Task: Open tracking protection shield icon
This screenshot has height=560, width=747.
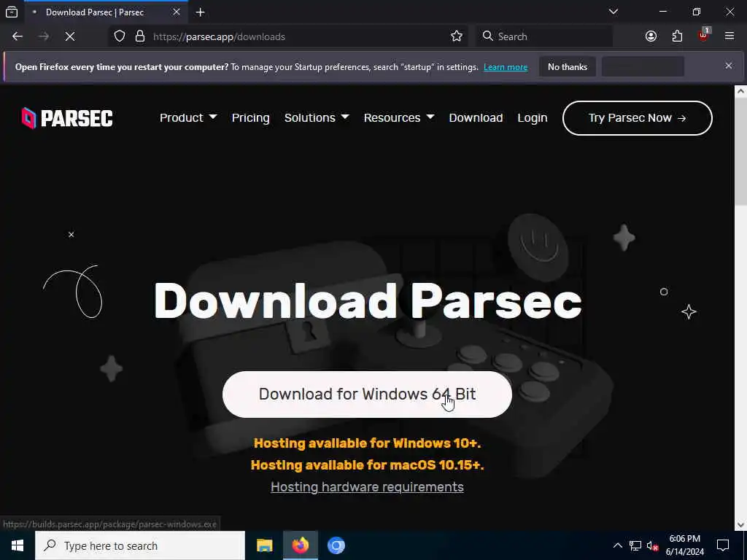Action: click(x=120, y=36)
